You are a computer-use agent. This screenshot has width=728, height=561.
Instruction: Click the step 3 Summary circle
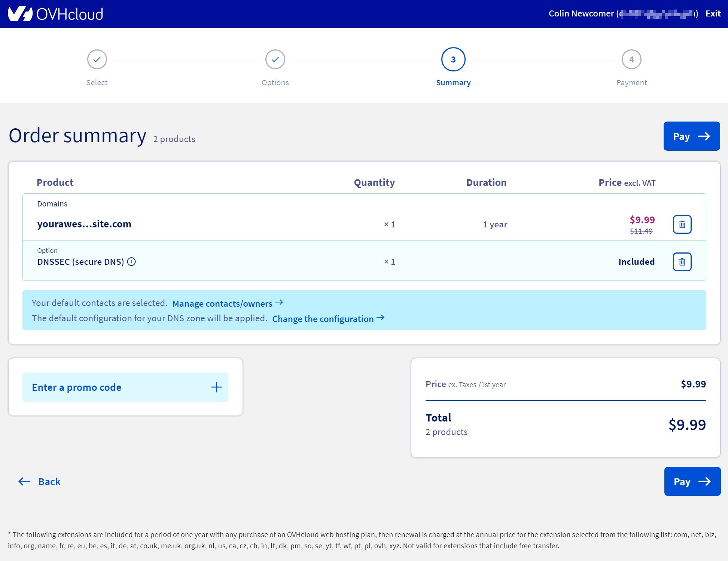point(453,59)
